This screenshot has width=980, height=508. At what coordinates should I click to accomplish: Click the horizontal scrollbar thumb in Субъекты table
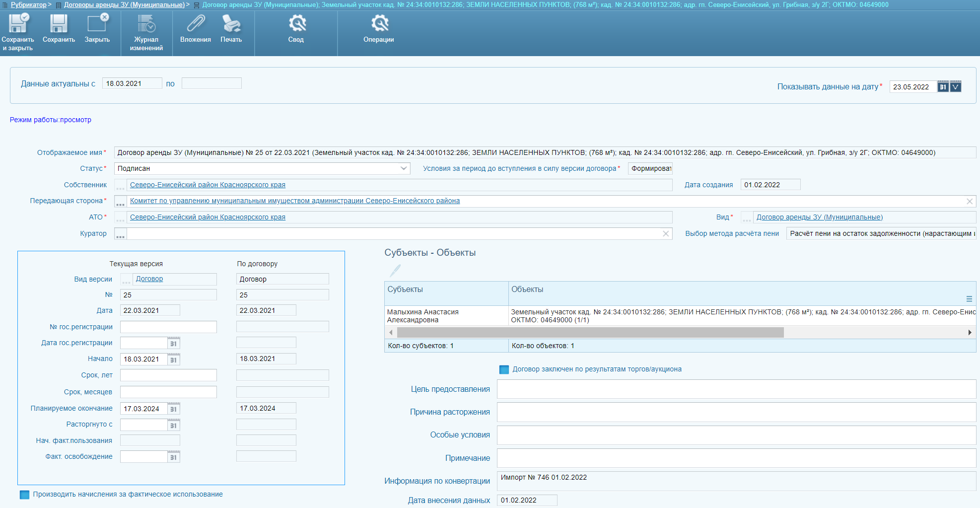pyautogui.click(x=590, y=332)
